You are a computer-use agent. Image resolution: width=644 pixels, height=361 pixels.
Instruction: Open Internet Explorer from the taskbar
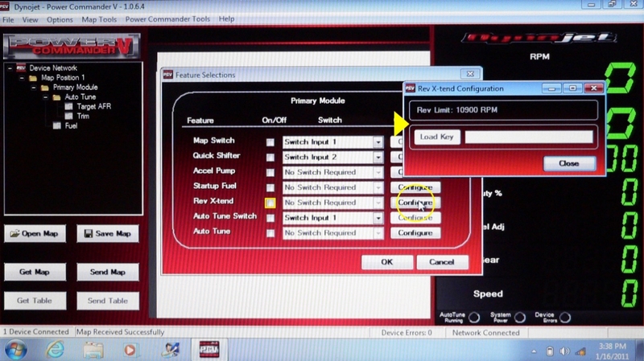pyautogui.click(x=55, y=349)
